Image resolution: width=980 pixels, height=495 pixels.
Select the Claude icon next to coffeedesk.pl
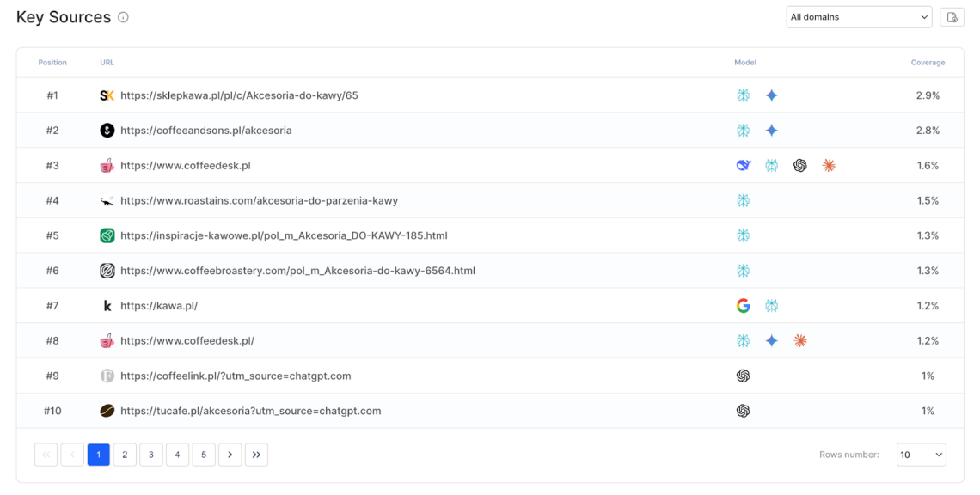coord(829,165)
